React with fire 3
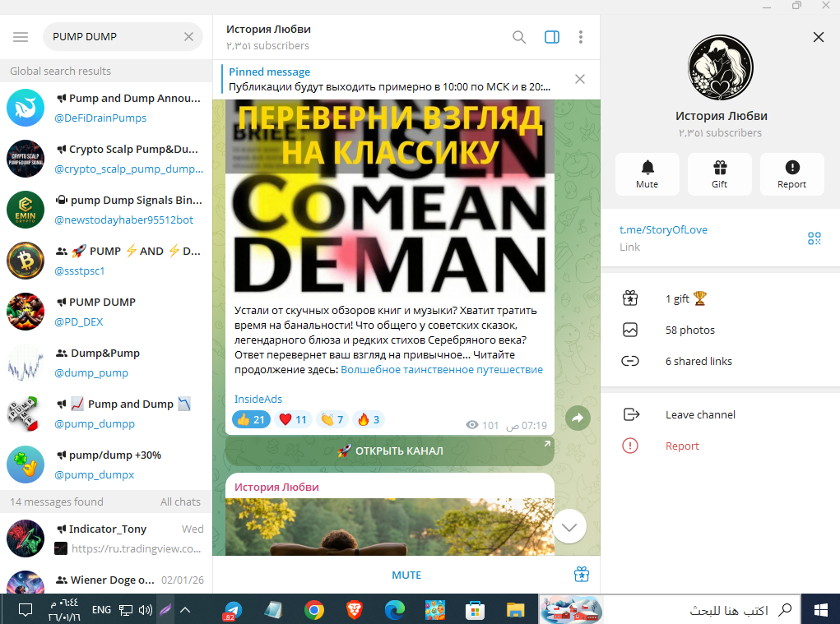840x624 pixels. coord(369,419)
